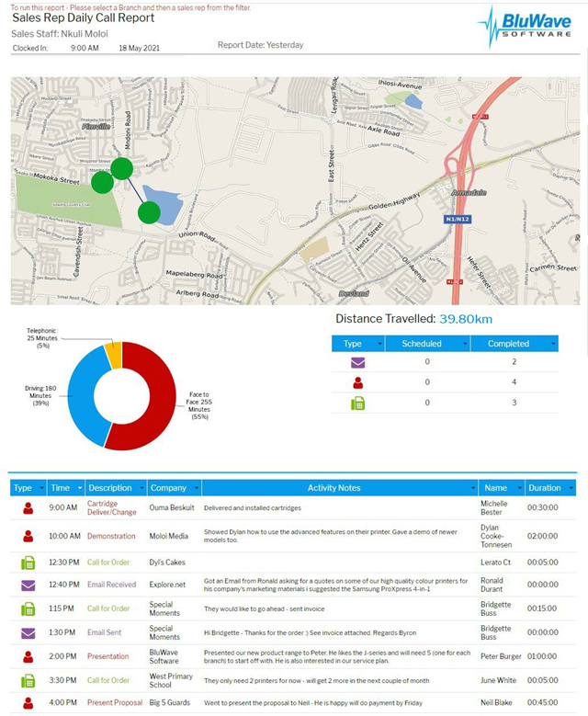Click the Demonstration description link

(111, 536)
